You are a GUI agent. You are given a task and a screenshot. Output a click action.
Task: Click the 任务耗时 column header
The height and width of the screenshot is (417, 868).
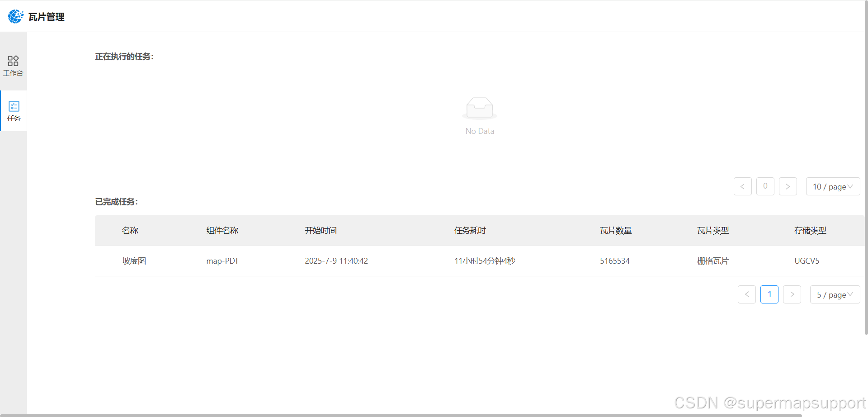(470, 231)
